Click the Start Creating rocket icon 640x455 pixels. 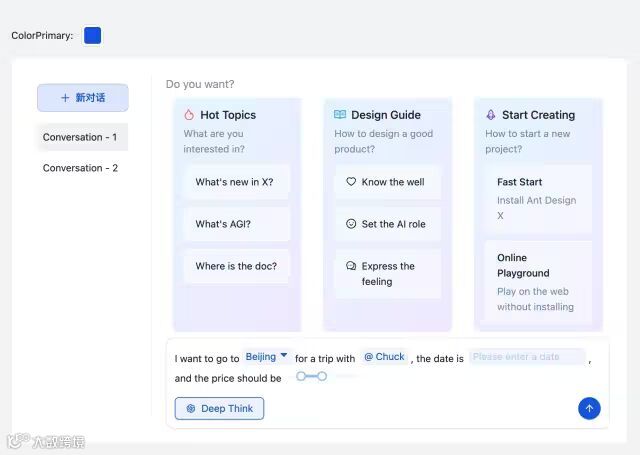(x=491, y=115)
